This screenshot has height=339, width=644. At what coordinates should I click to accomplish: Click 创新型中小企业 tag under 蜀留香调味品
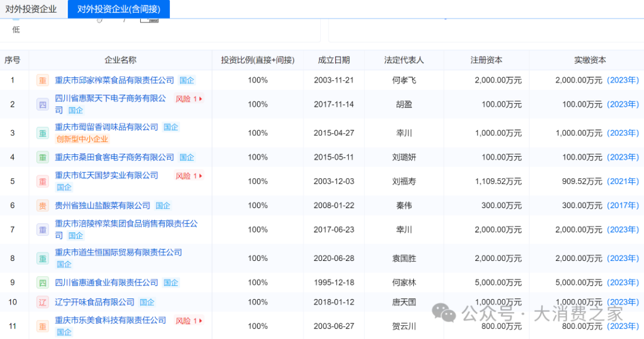pyautogui.click(x=82, y=139)
